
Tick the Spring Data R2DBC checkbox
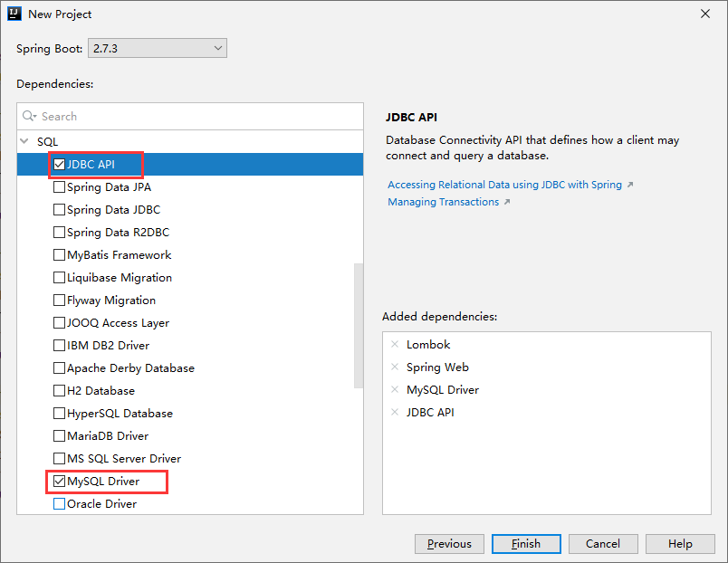59,232
